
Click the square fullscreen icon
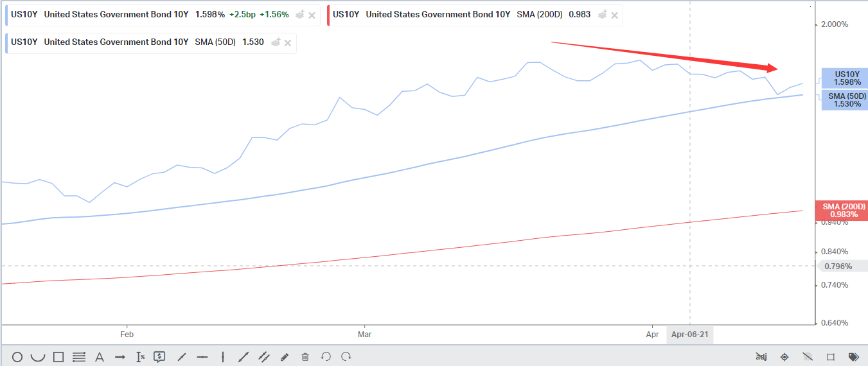click(x=831, y=357)
